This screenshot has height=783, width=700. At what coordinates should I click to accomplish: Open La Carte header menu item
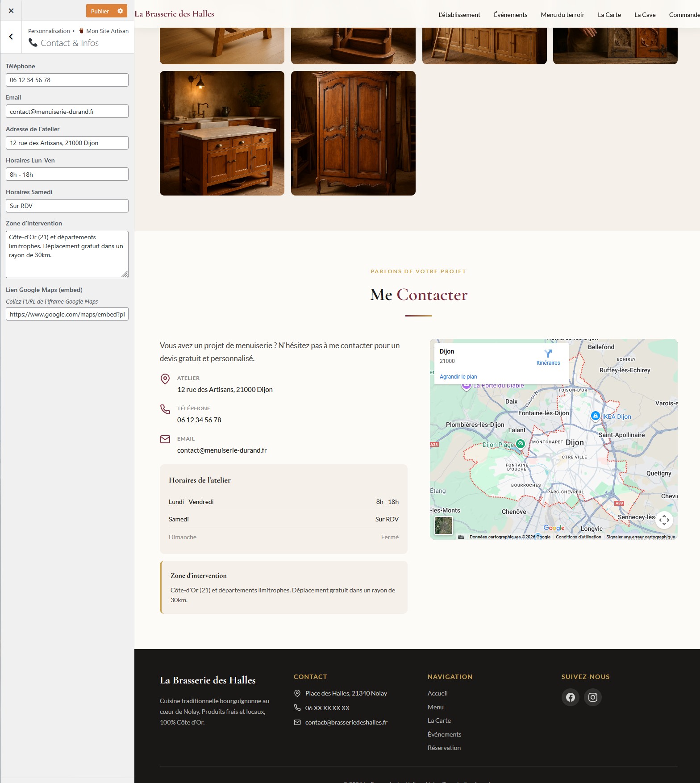click(x=609, y=15)
